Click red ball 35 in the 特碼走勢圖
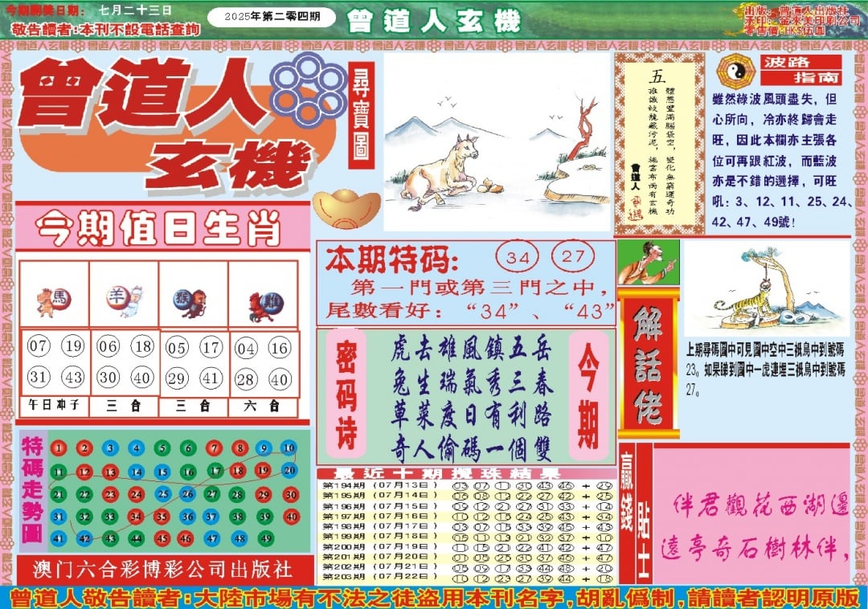This screenshot has width=868, height=609. tap(162, 517)
